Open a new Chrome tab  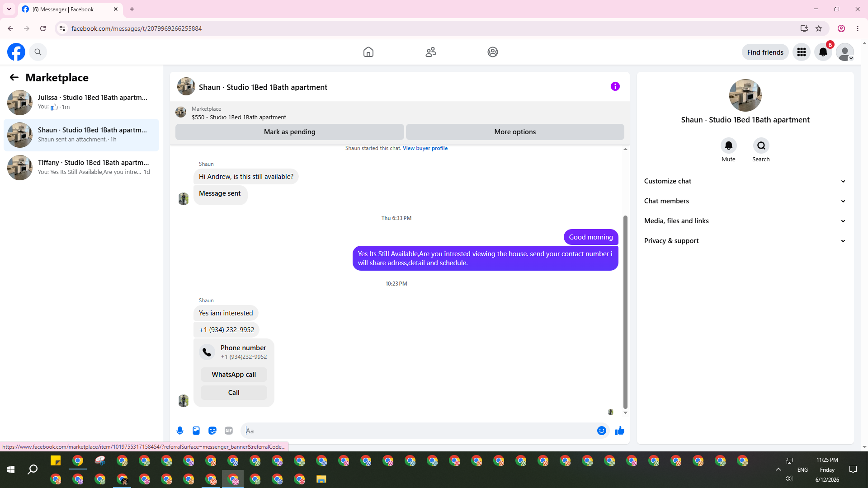tap(132, 9)
